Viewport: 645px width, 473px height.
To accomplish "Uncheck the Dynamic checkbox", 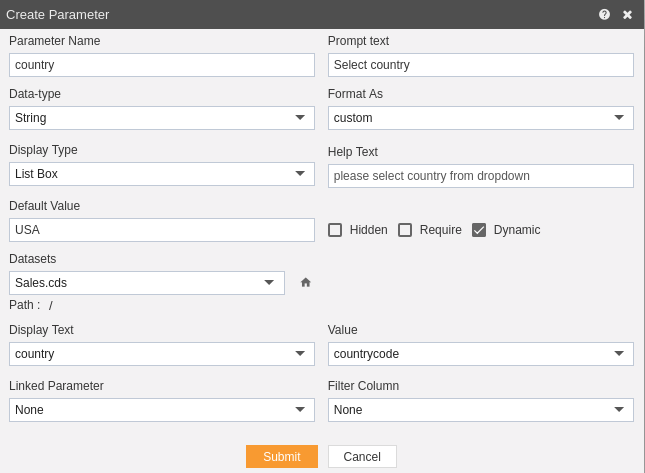I will pyautogui.click(x=479, y=230).
